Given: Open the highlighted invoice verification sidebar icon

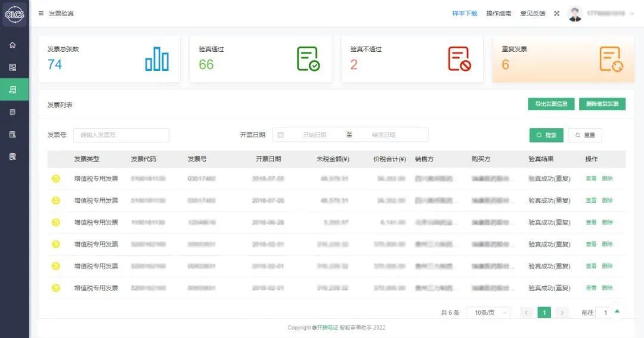Looking at the screenshot, I should click(13, 89).
